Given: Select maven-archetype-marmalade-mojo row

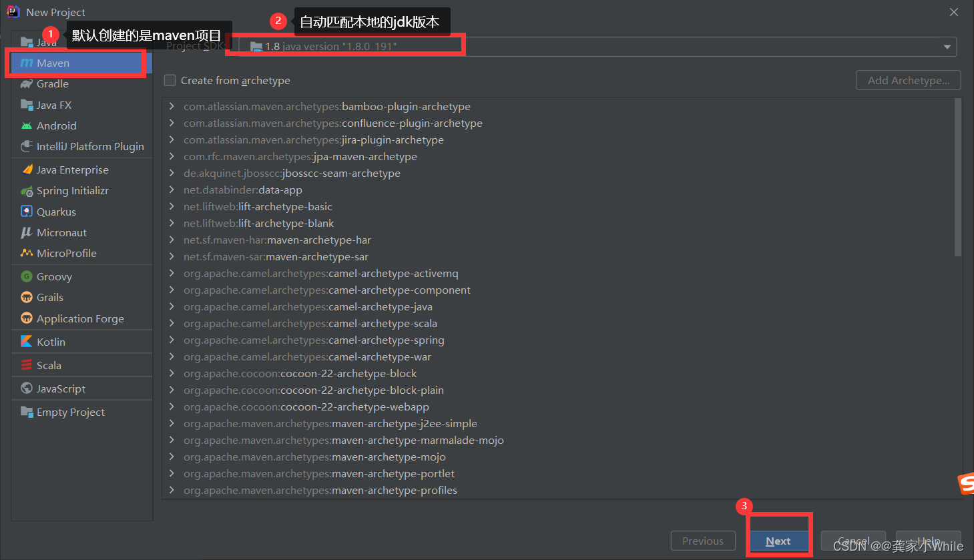Looking at the screenshot, I should [558, 440].
